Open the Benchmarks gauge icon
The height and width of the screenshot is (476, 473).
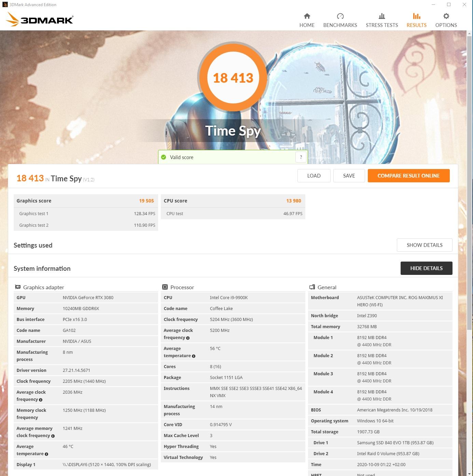[x=340, y=16]
